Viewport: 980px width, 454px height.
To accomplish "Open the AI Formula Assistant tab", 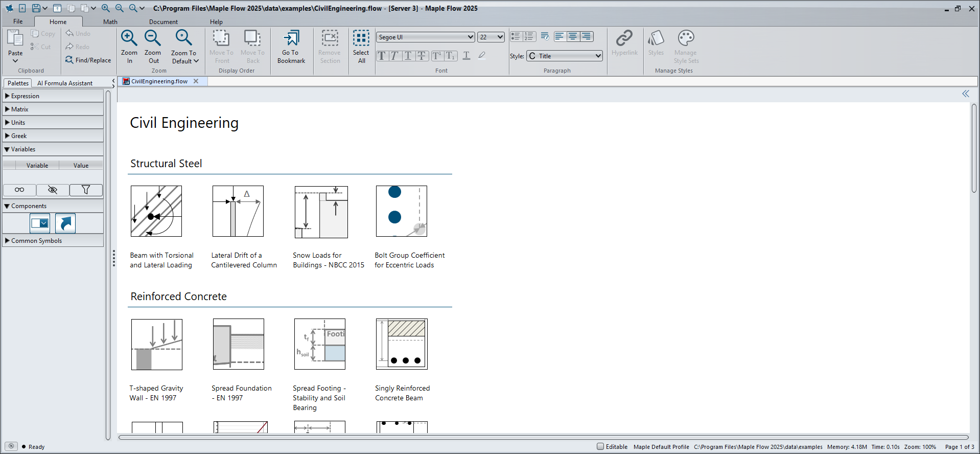I will (65, 83).
